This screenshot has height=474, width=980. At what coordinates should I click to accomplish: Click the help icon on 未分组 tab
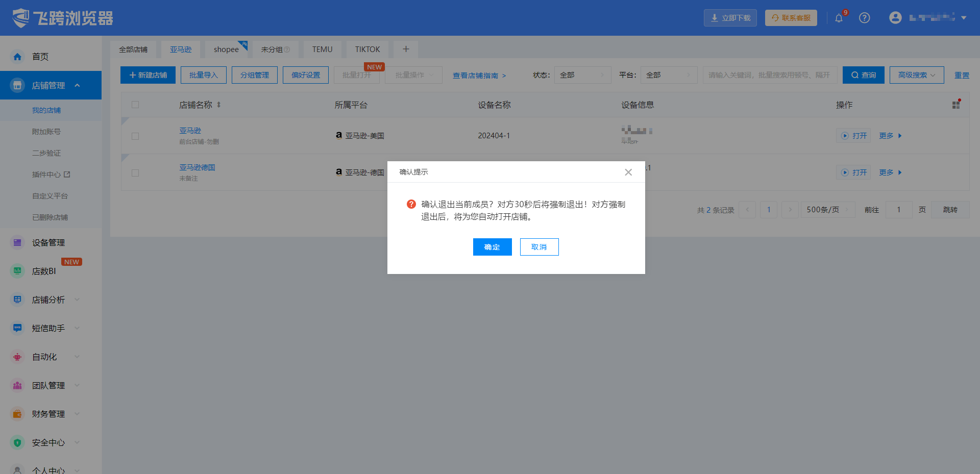coord(287,49)
